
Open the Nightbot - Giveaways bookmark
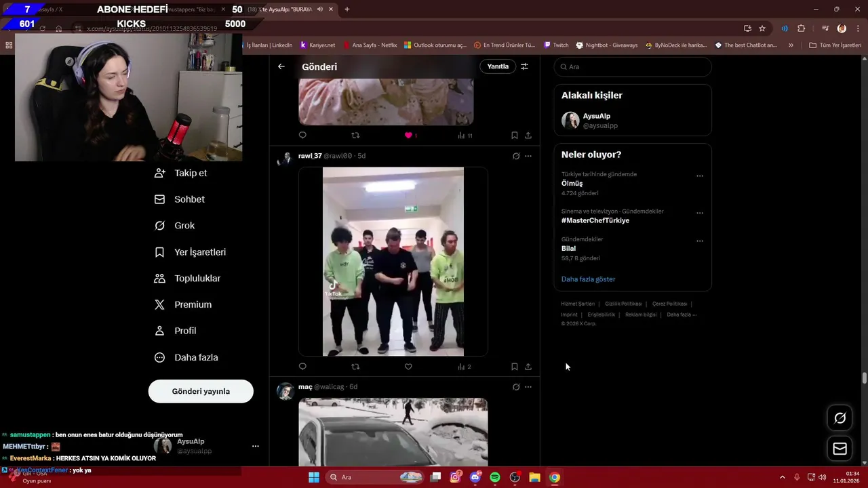pyautogui.click(x=607, y=45)
